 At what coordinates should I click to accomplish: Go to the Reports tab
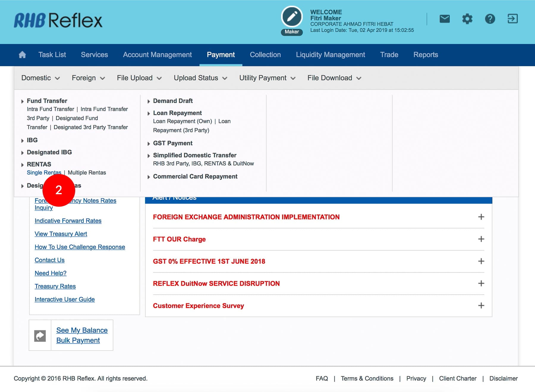pos(425,55)
